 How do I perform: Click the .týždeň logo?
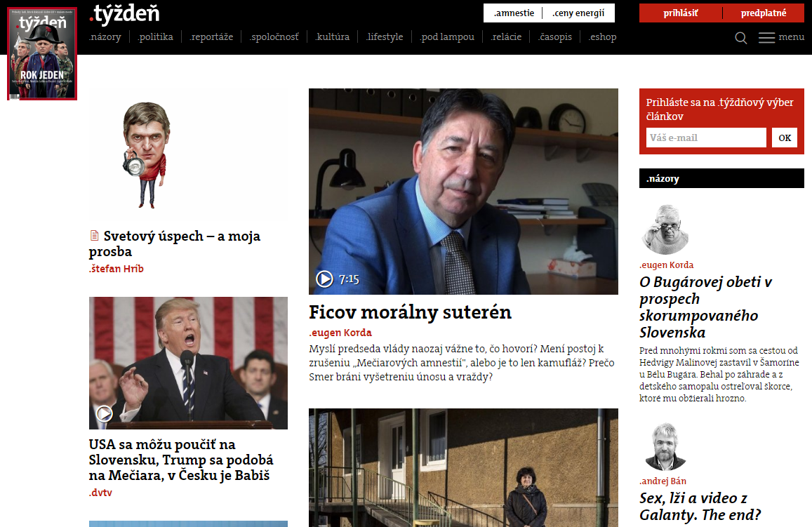click(124, 14)
